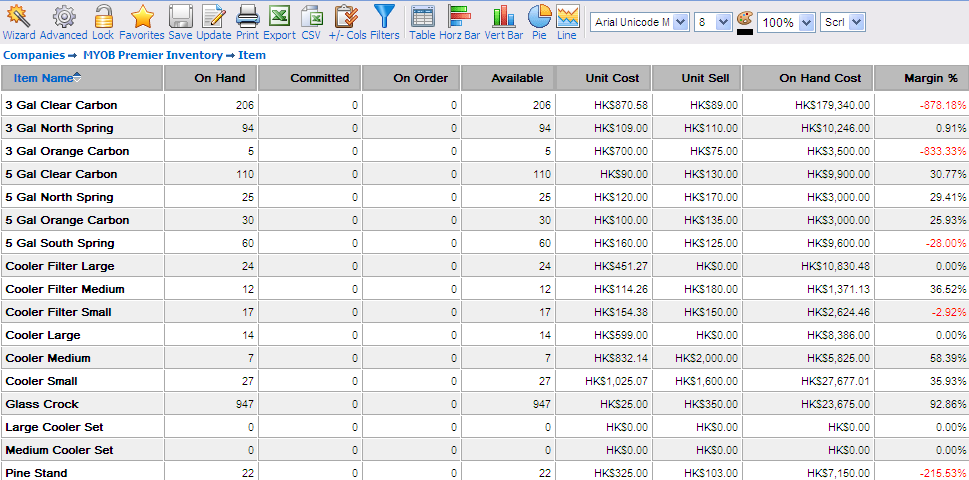Select 5 Gal Orange Carbon item
The height and width of the screenshot is (480, 969).
(67, 220)
